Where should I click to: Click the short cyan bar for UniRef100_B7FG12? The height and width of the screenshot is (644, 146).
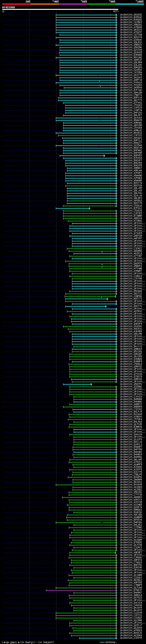point(73,208)
